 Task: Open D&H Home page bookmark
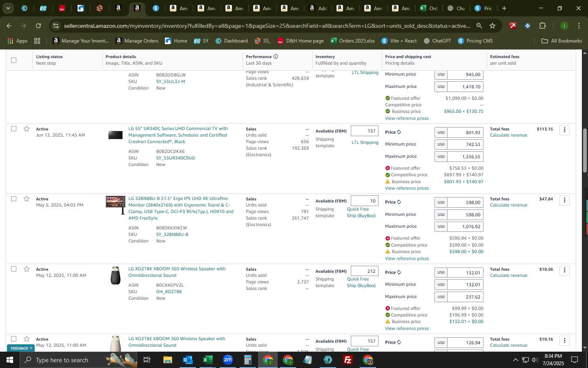pos(301,41)
